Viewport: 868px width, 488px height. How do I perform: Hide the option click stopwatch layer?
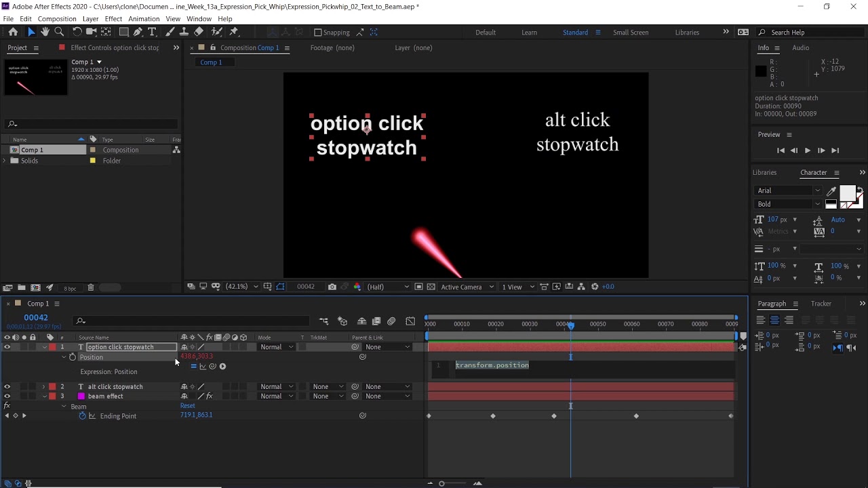pos(7,347)
